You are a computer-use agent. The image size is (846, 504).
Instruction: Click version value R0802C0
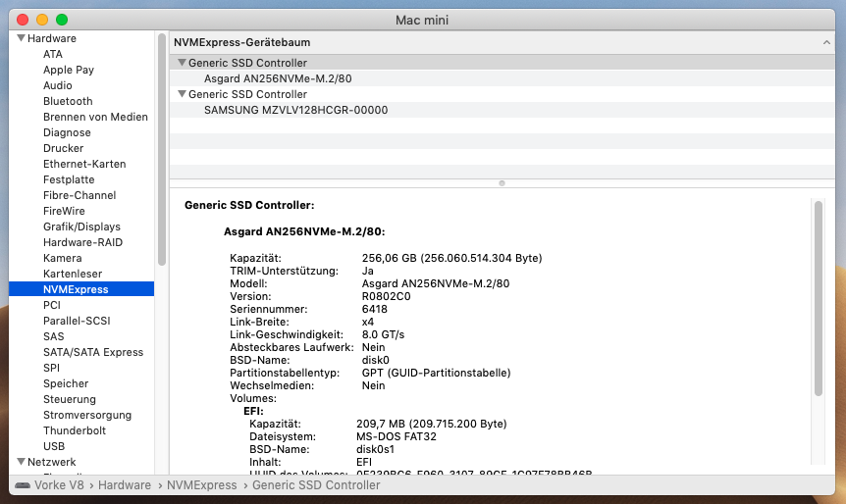(387, 296)
